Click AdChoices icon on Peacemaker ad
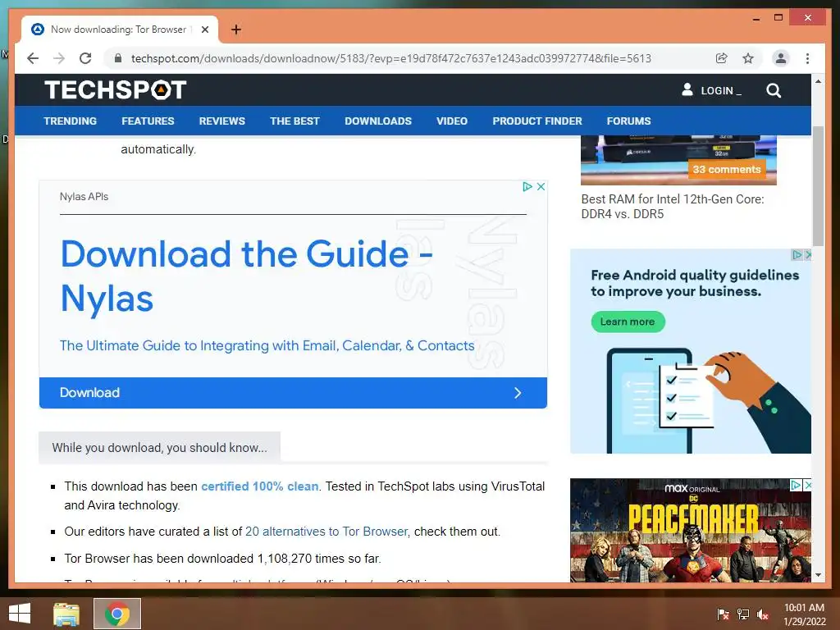840x630 pixels. tap(797, 485)
